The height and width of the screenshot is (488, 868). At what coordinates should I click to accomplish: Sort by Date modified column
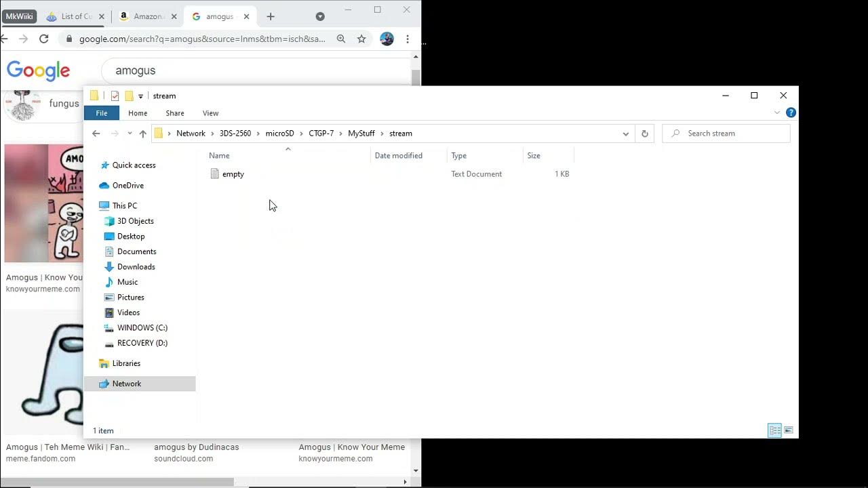(399, 156)
